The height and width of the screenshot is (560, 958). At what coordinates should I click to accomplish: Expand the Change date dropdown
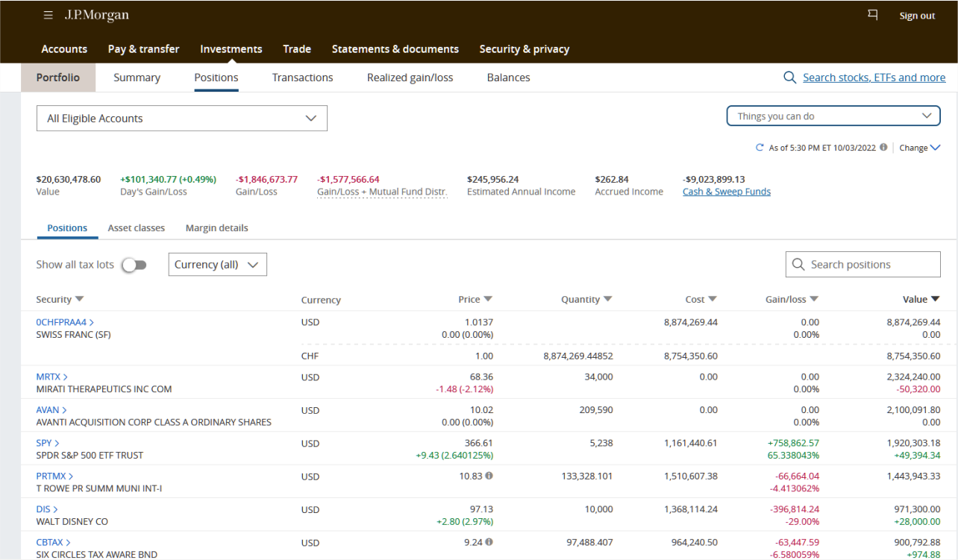919,148
